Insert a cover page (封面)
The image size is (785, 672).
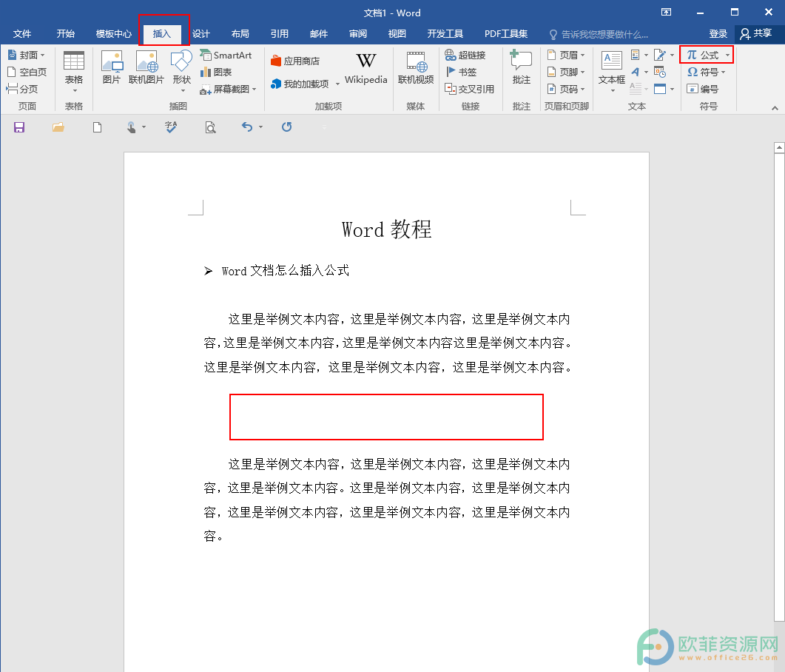click(27, 55)
